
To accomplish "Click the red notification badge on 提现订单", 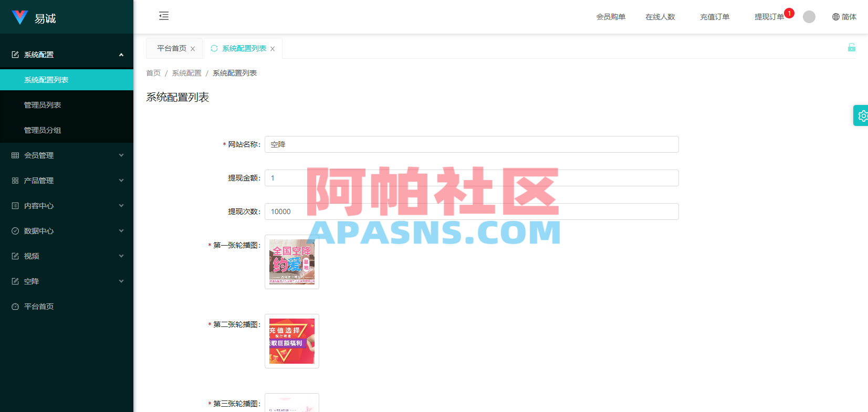I will [789, 13].
